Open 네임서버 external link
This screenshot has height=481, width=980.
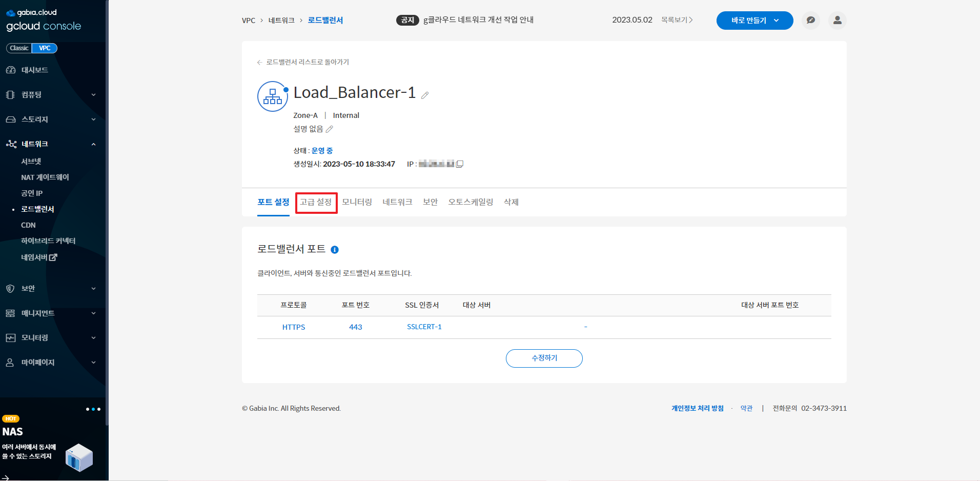point(39,257)
